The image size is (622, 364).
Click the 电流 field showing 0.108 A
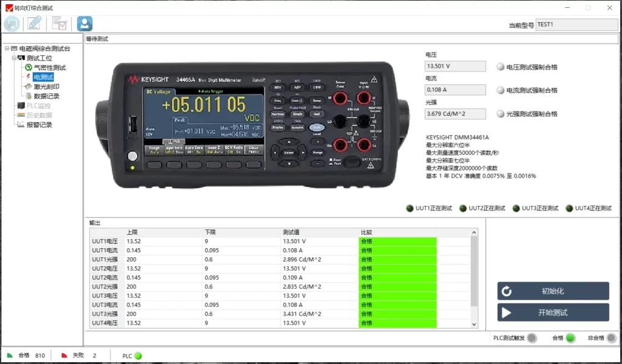tap(456, 90)
